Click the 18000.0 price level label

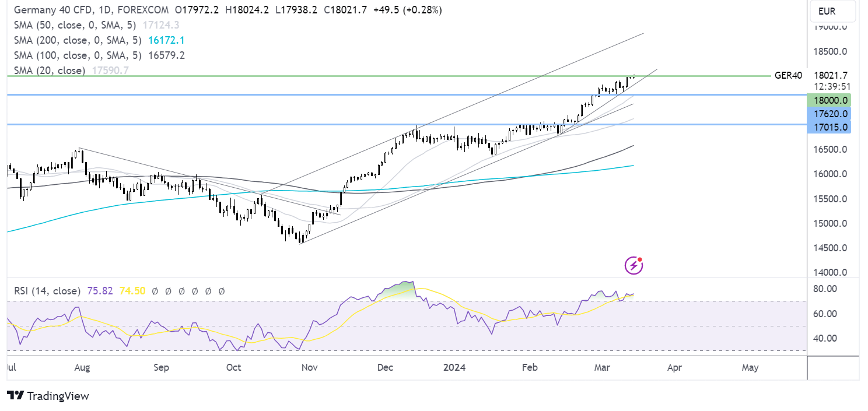(829, 101)
